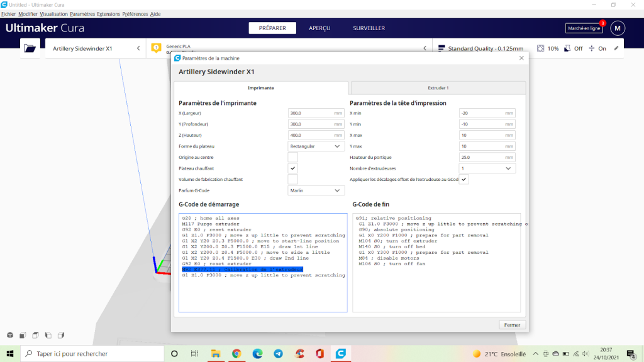This screenshot has width=644, height=362.
Task: Switch to the Imprimante tab
Action: point(261,88)
